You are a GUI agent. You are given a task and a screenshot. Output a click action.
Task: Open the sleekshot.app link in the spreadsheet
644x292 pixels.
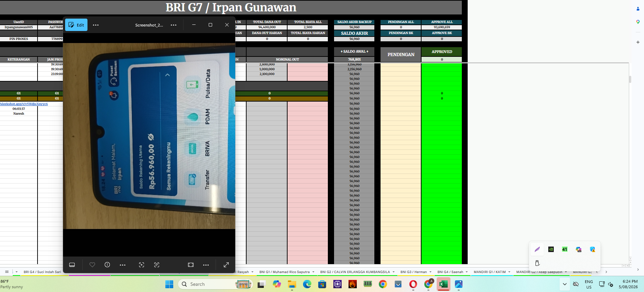point(24,104)
